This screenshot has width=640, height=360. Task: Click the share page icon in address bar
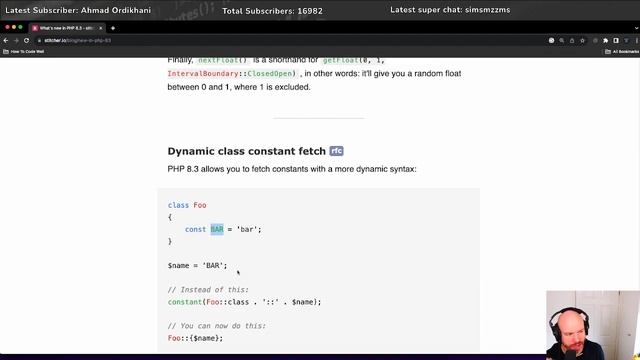pyautogui.click(x=572, y=40)
